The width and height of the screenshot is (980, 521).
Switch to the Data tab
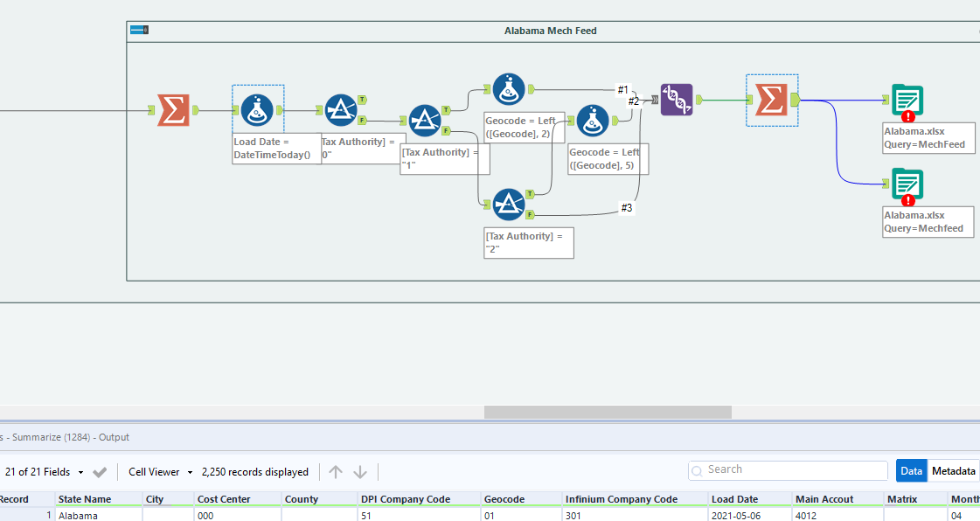(x=911, y=470)
